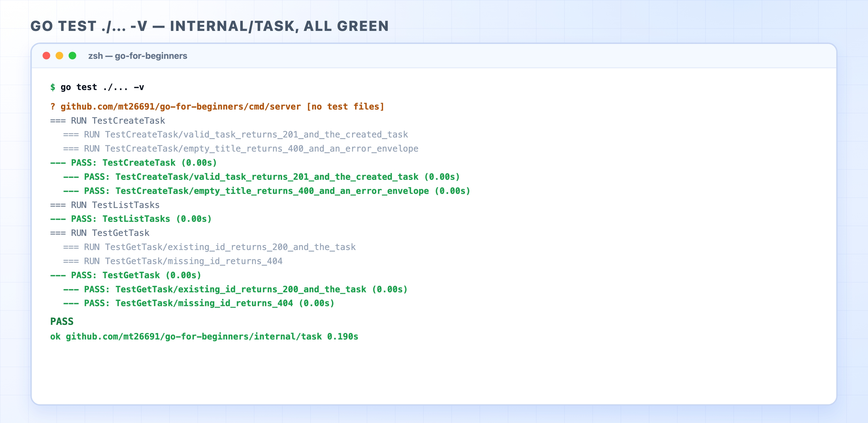Click RUN line 'valid_task_returns_201_and_the_created_task'

coord(235,135)
